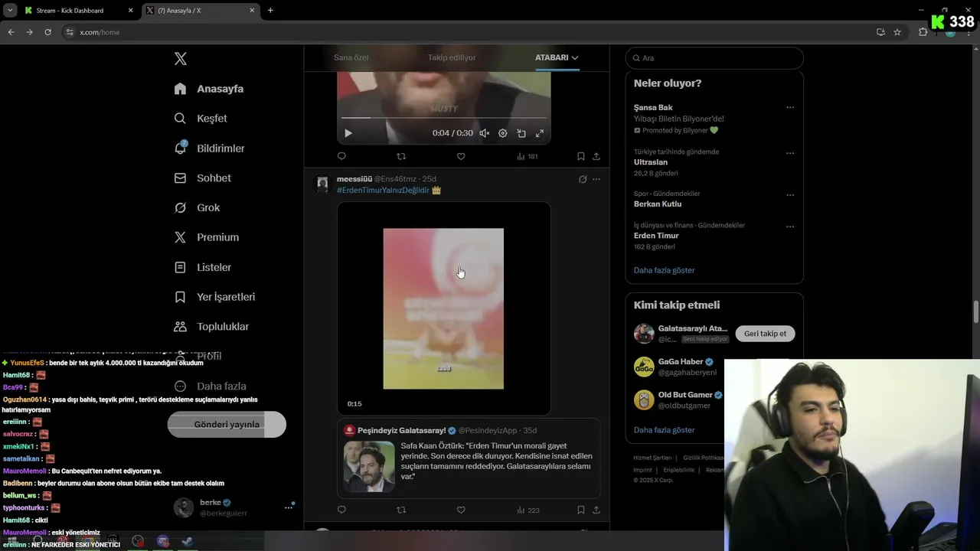Viewport: 980px width, 551px height.
Task: Enter fullscreen on the top video
Action: 540,133
